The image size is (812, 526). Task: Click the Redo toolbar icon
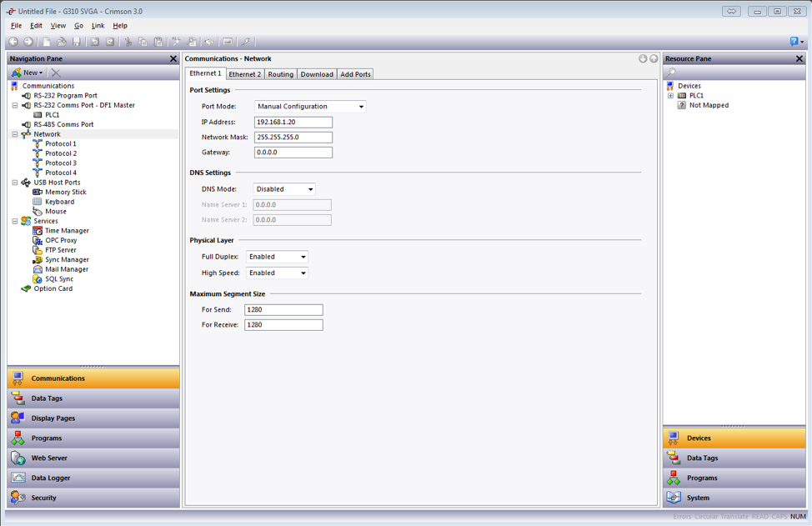pyautogui.click(x=110, y=42)
